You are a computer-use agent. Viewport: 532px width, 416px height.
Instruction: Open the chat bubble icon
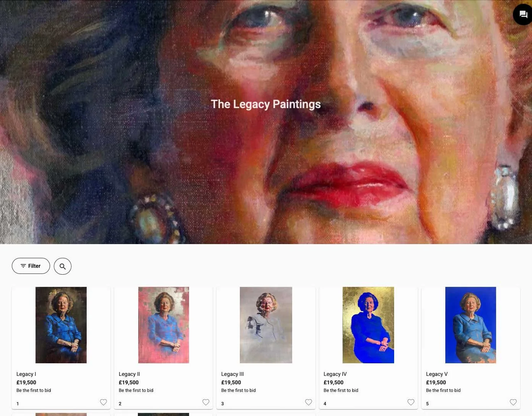[523, 15]
